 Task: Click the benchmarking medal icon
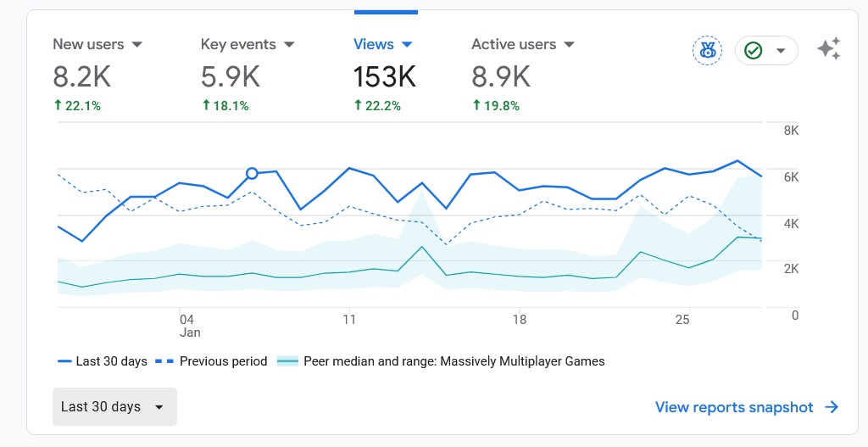point(707,50)
